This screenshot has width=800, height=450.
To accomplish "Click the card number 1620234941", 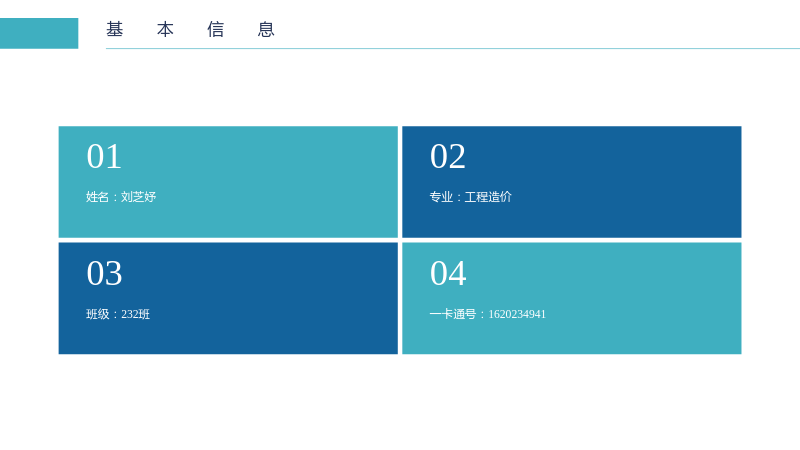I will 517,314.
